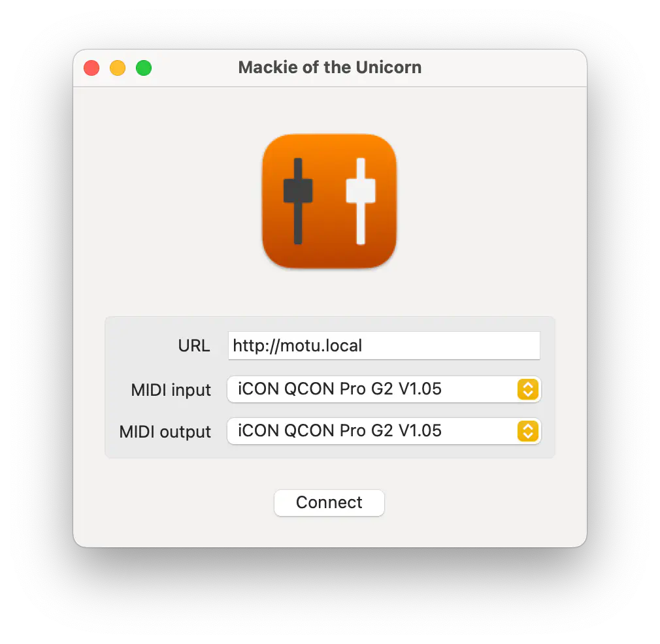Viewport: 660px width, 644px height.
Task: Click the white fader handle in the logo
Action: pos(361,191)
